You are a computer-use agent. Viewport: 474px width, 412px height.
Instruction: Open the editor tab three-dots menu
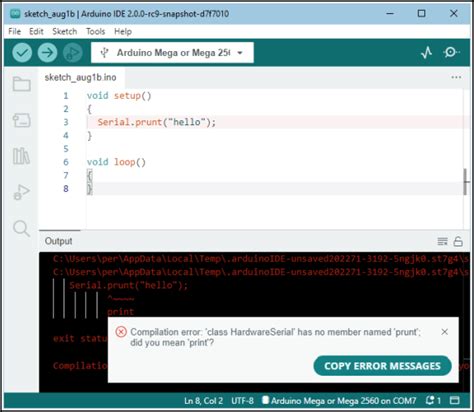tap(456, 77)
